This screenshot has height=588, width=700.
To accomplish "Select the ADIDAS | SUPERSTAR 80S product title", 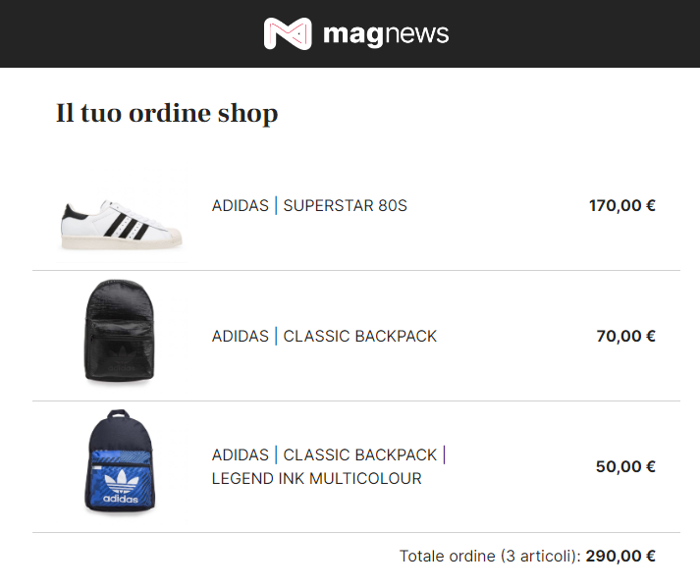I will (x=309, y=205).
